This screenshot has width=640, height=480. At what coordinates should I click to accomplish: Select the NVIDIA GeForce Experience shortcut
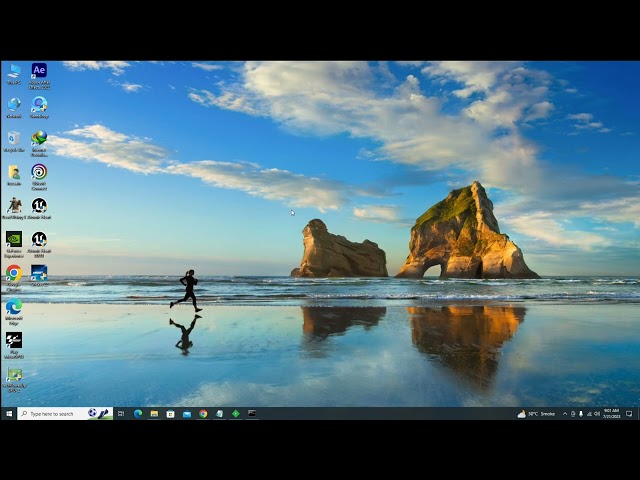pos(14,244)
